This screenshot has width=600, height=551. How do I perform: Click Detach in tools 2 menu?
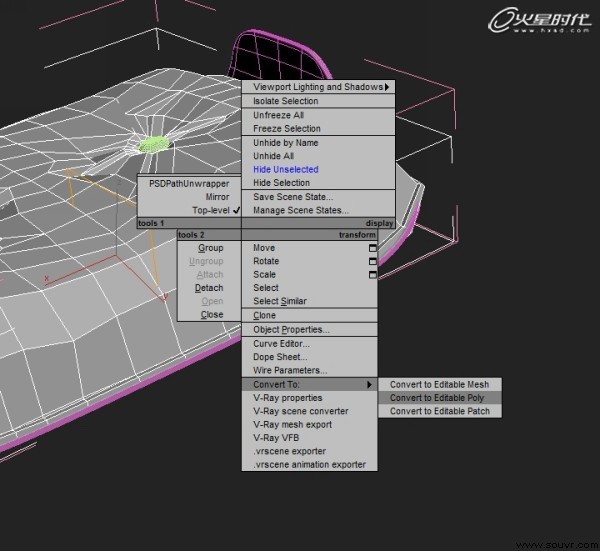(209, 288)
